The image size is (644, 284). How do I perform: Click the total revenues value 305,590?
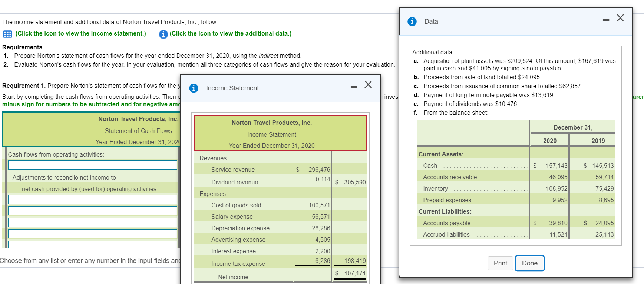point(354,183)
